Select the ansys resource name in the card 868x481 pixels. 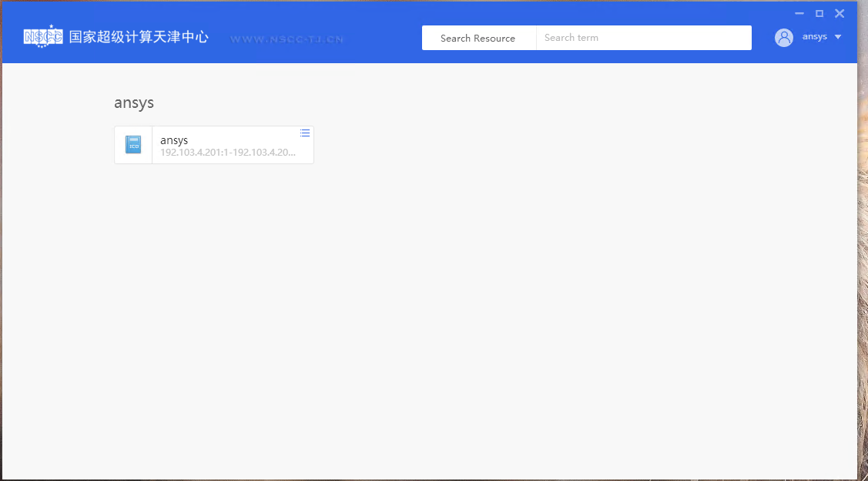[174, 140]
